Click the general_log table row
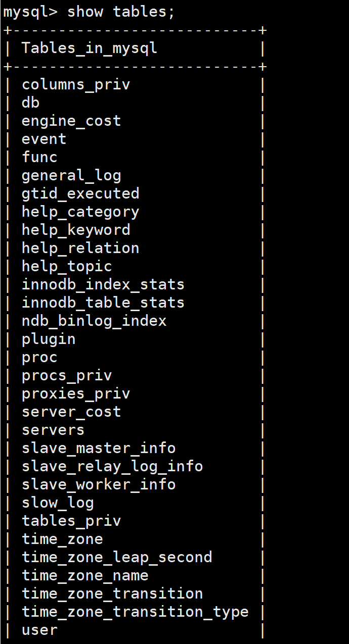This screenshot has height=644, width=349. click(x=71, y=175)
